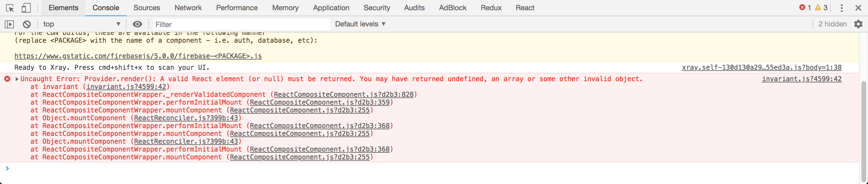Switch to the Network tab
The image size is (868, 184).
(188, 8)
